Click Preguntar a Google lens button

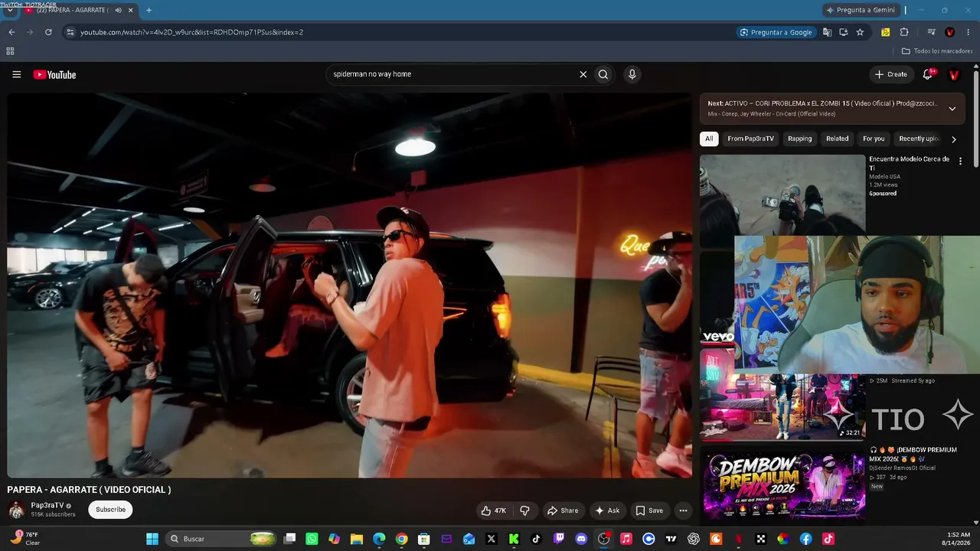[x=776, y=32]
